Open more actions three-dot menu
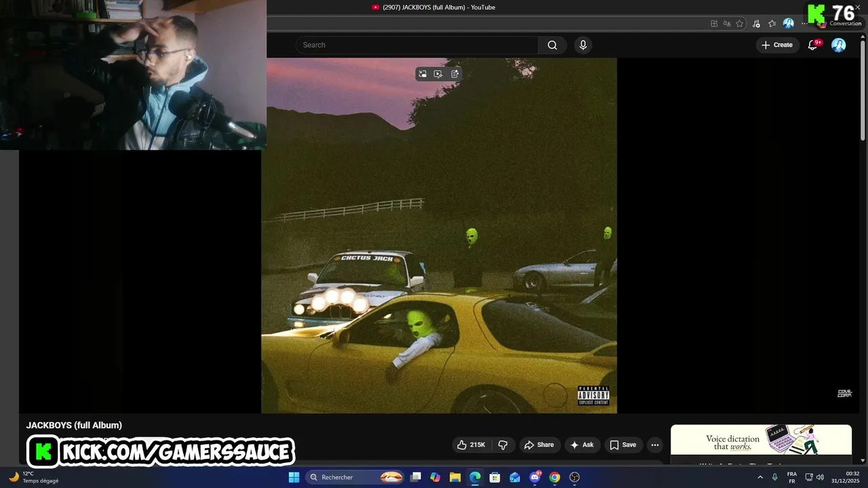 click(x=654, y=445)
